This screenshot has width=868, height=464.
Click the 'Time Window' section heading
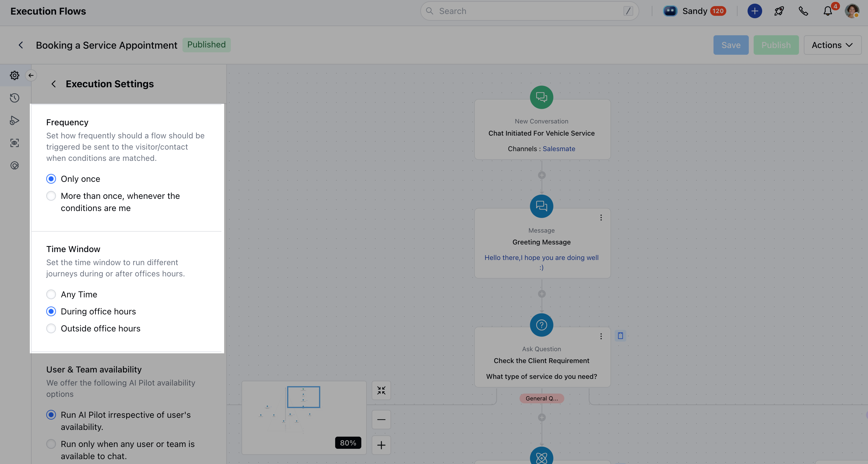(x=73, y=249)
